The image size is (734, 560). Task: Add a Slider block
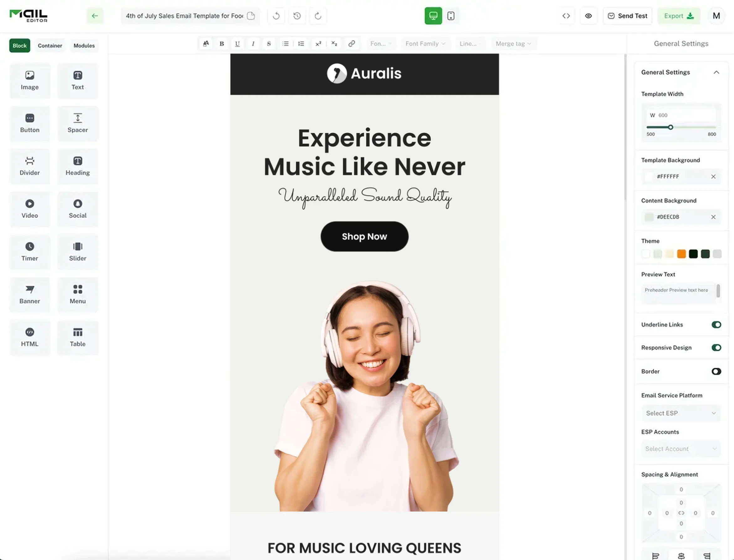77,252
